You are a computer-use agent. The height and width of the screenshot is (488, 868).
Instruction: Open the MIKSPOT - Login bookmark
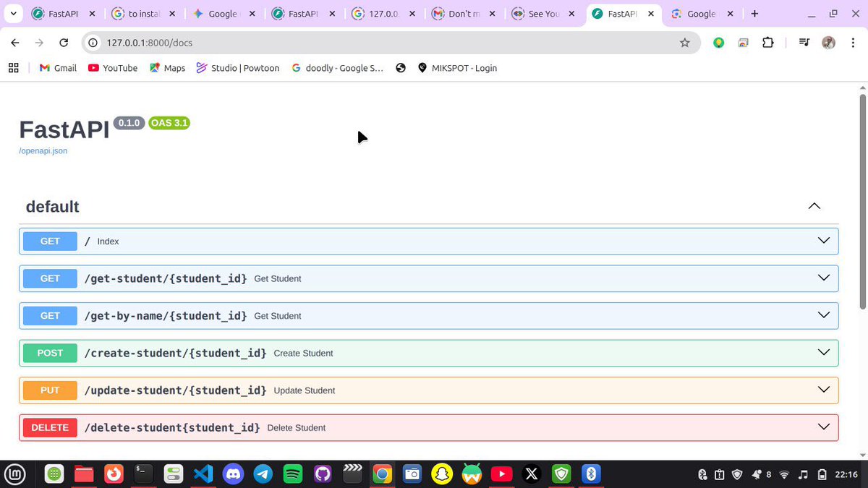457,68
